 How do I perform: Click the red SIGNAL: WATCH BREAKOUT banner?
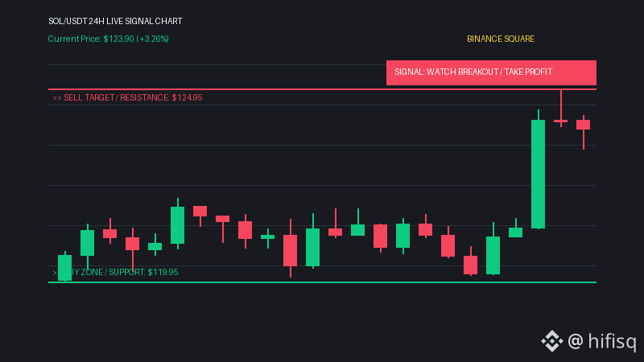click(x=491, y=72)
